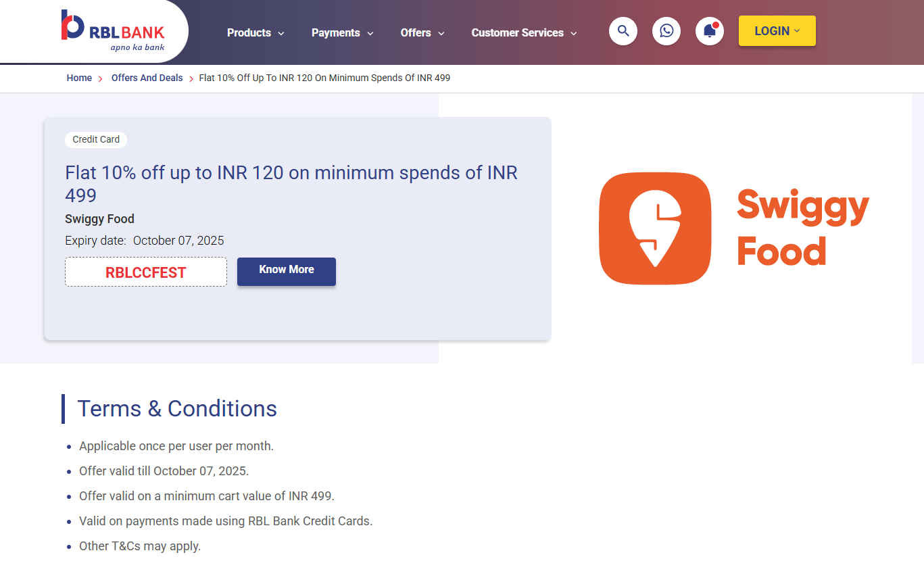Click the Swiggy Food logo image

coord(734,228)
